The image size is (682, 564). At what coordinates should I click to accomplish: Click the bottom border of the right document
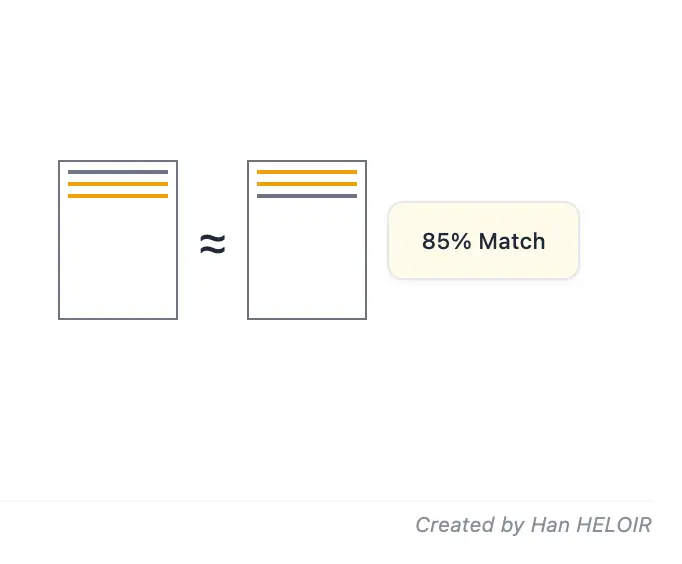point(307,319)
